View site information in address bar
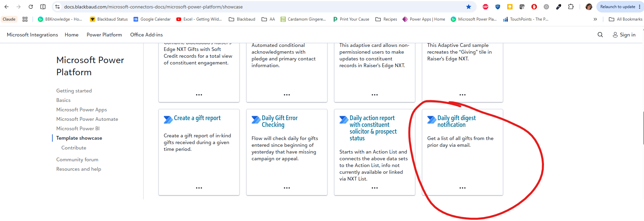 coord(57,7)
